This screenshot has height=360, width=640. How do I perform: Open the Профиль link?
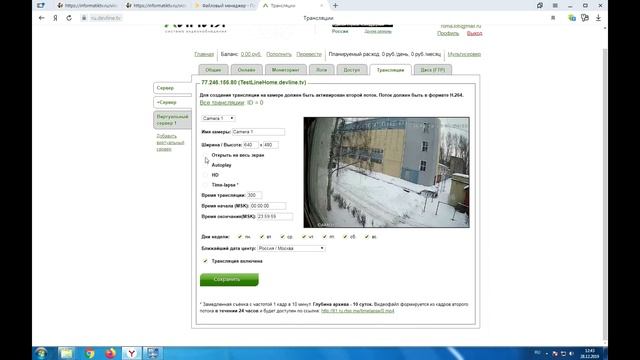pos(448,33)
